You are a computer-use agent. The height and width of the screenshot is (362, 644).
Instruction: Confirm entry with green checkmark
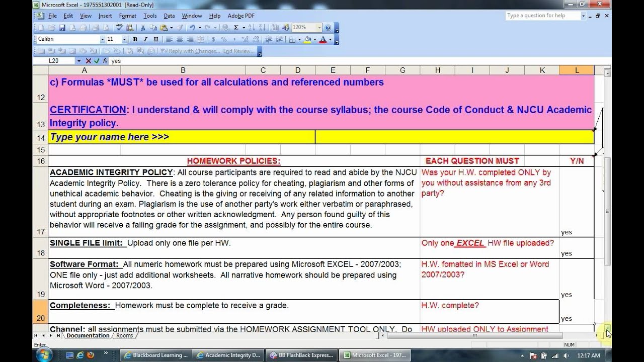pyautogui.click(x=97, y=61)
